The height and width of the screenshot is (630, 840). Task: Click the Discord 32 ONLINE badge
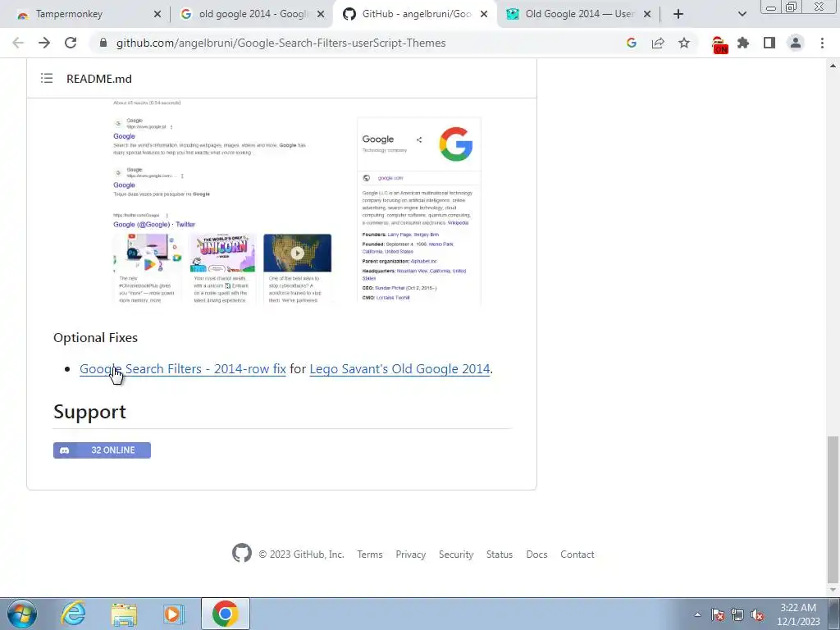102,450
